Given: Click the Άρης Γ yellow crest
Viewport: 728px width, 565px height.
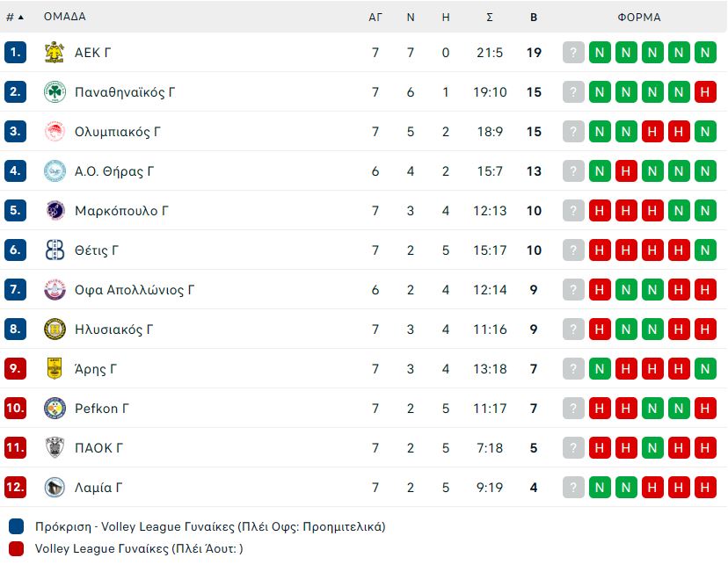Looking at the screenshot, I should (x=55, y=369).
